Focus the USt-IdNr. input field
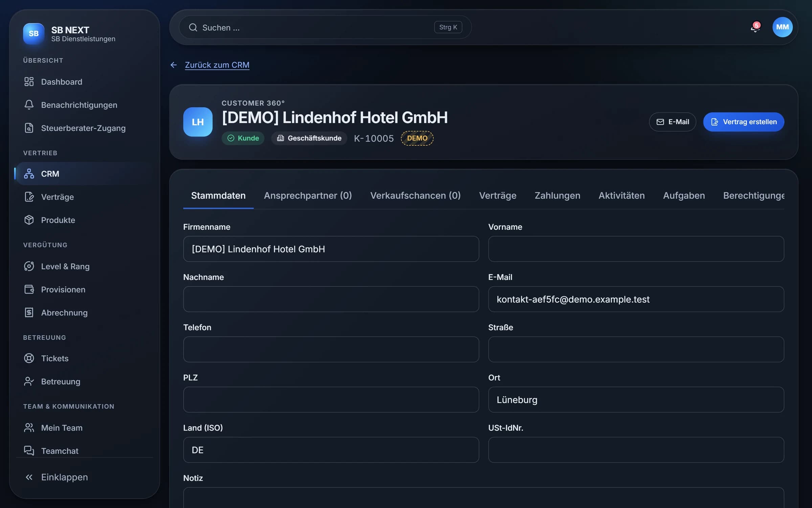Screen dimensions: 812x508 click(636, 450)
